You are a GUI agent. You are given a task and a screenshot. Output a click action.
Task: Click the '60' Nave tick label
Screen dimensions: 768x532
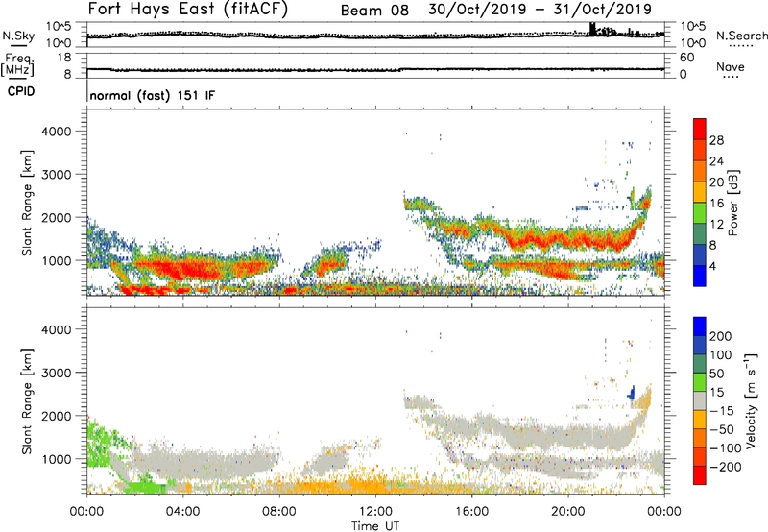click(x=686, y=58)
